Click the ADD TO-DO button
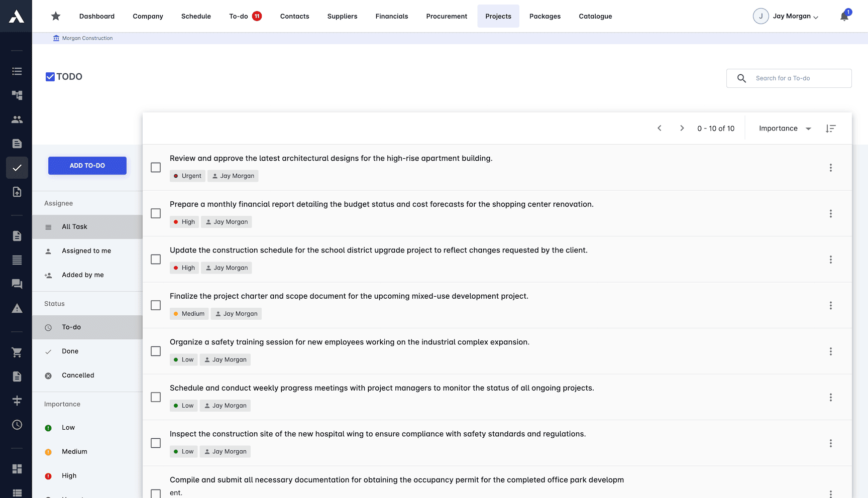 click(x=87, y=165)
